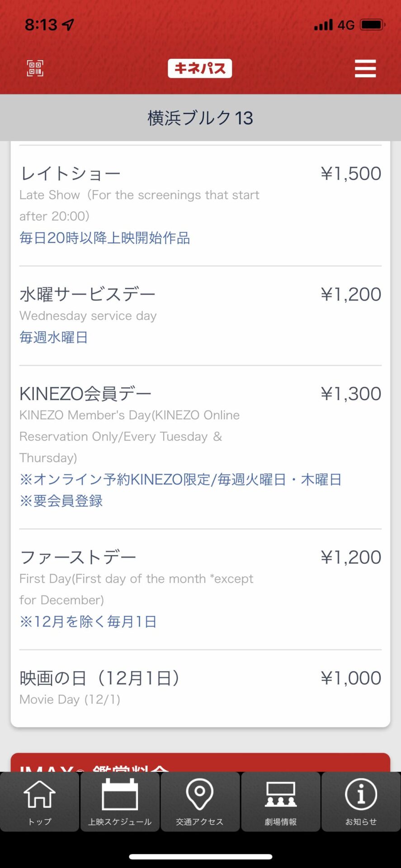
Task: Open 交通アクセス access map tab
Action: point(200,802)
